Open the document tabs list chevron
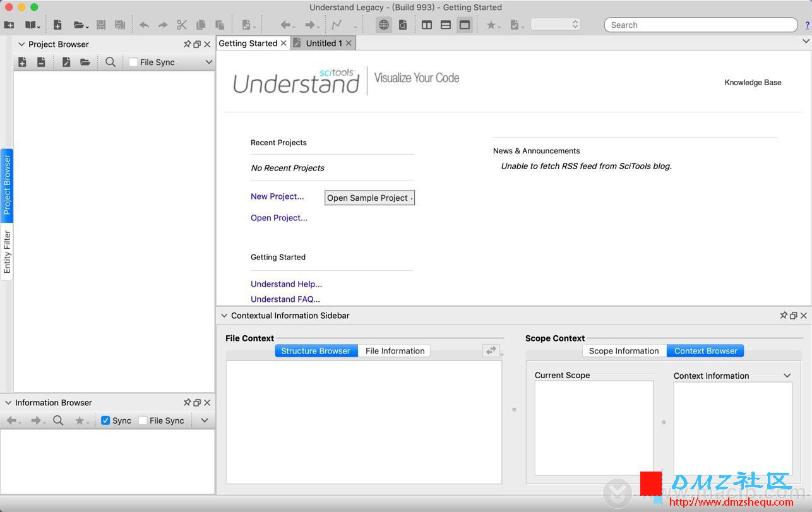This screenshot has width=812, height=512. click(806, 42)
